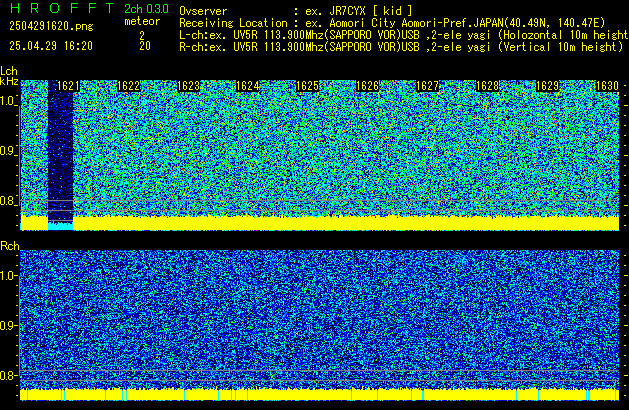This screenshot has width=629, height=410.
Task: Click the 1627 time marker
Action: 428,86
